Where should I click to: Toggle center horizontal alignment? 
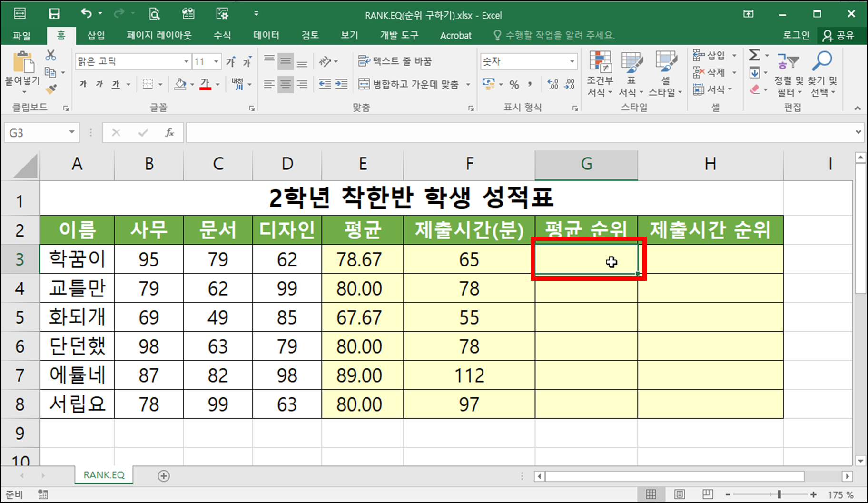point(286,84)
